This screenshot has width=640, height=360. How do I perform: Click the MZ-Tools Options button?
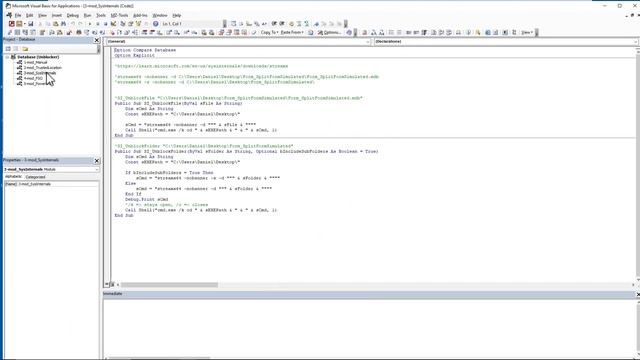point(329,32)
